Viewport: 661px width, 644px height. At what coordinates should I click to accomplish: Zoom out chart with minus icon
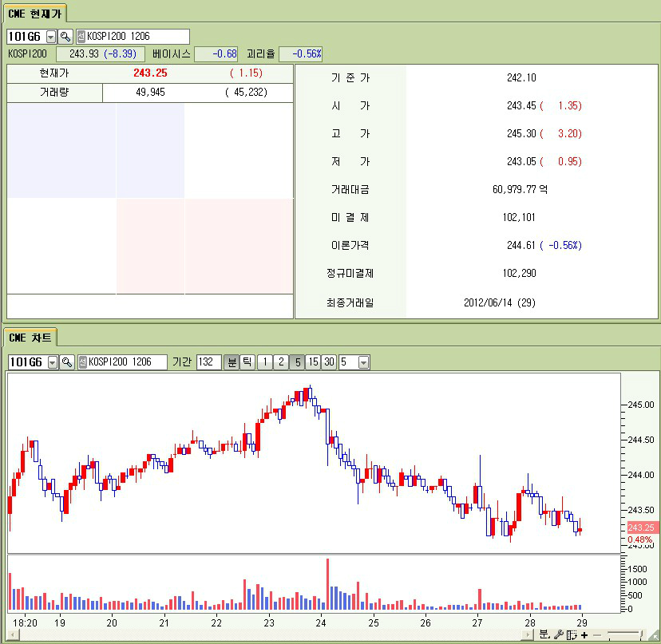click(x=596, y=634)
